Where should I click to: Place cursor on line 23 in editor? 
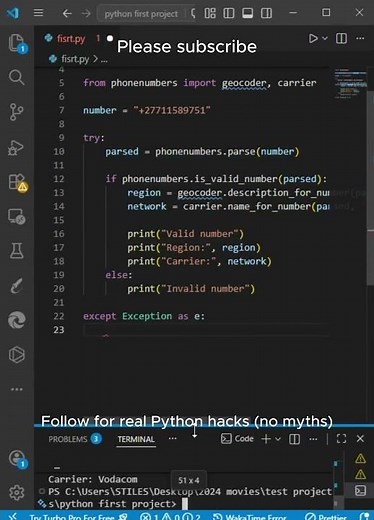[207, 330]
